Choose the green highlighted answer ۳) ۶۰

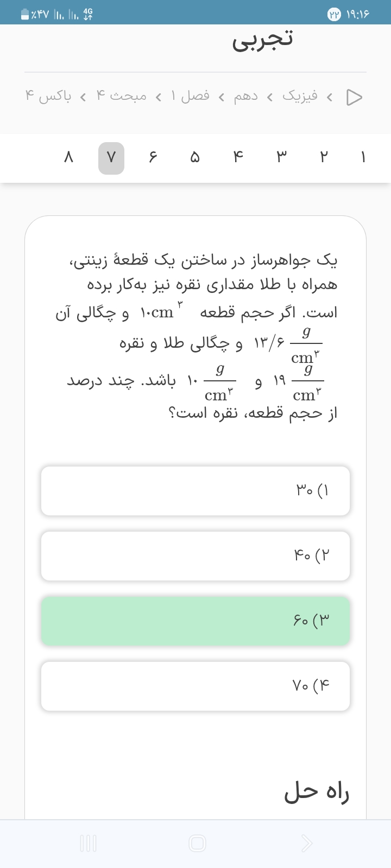tap(195, 621)
